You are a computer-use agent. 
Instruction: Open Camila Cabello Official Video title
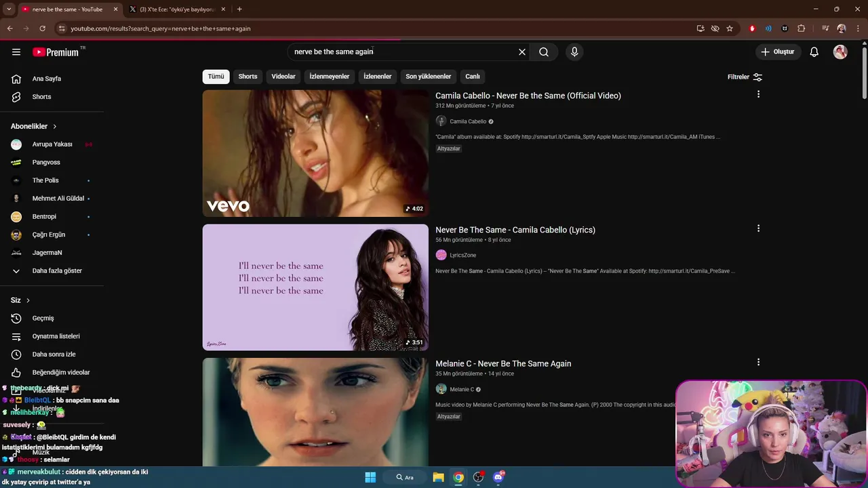528,96
